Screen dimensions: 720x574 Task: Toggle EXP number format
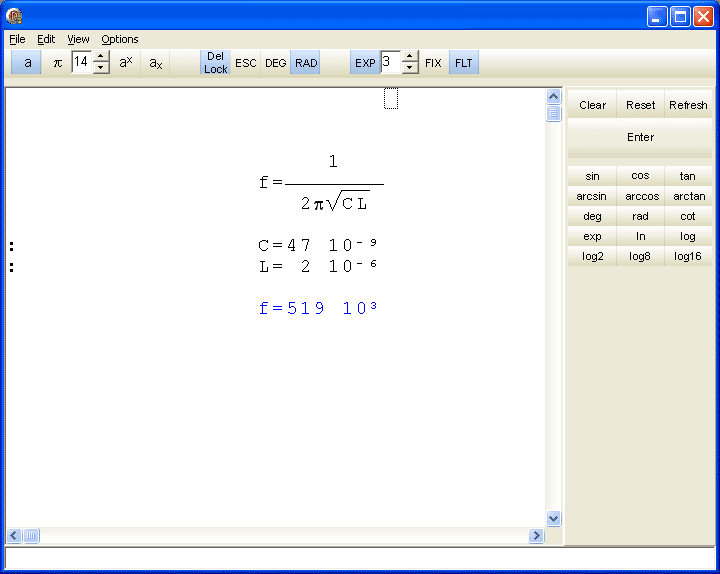(x=365, y=62)
